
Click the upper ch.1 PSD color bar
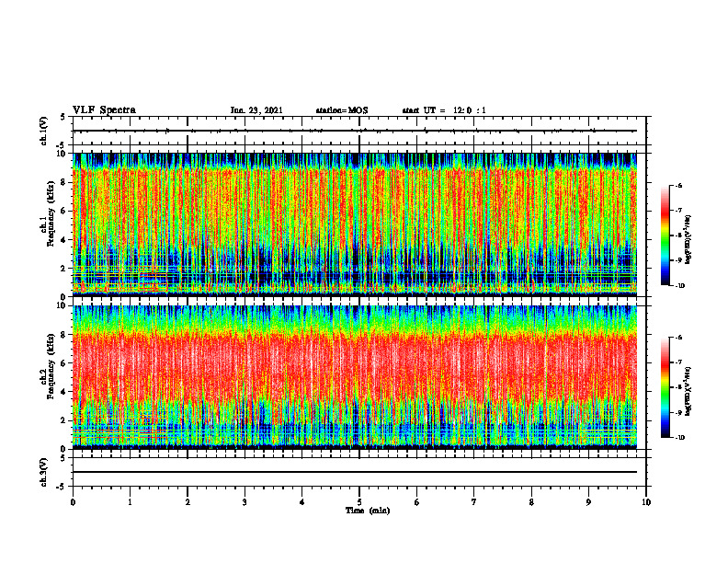(665, 236)
